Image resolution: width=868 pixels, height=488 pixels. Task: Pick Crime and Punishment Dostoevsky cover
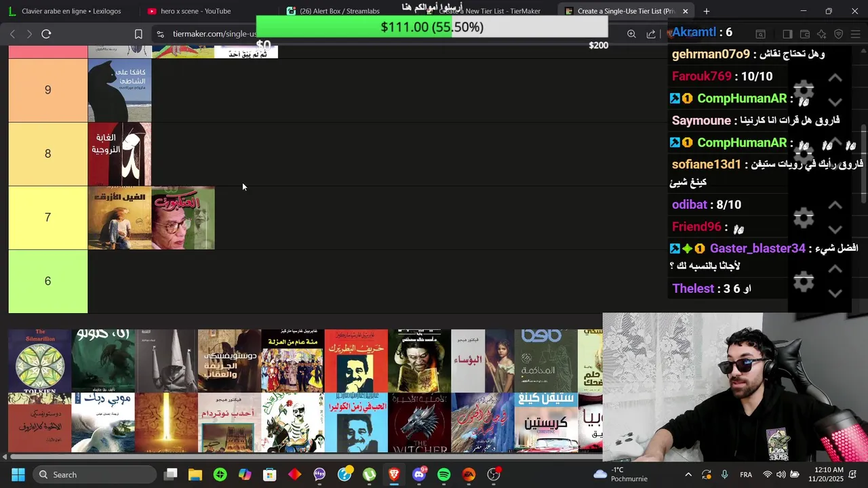coord(229,361)
